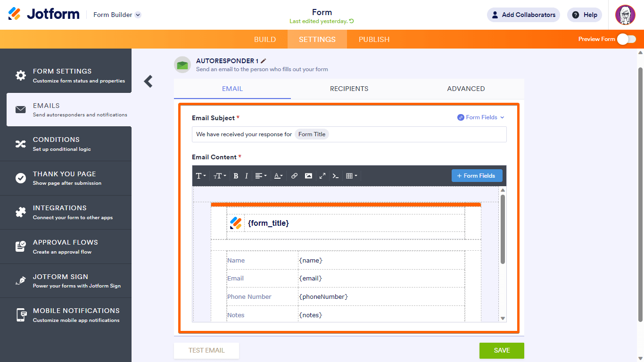Open Mobile Notifications phone icon
Viewport: 644px width, 362px height.
tap(21, 315)
